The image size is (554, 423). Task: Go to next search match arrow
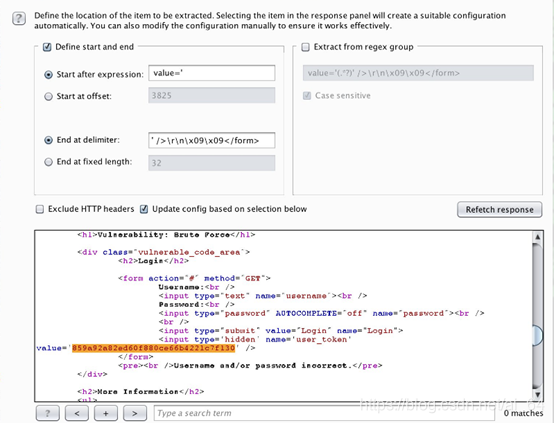coord(135,413)
